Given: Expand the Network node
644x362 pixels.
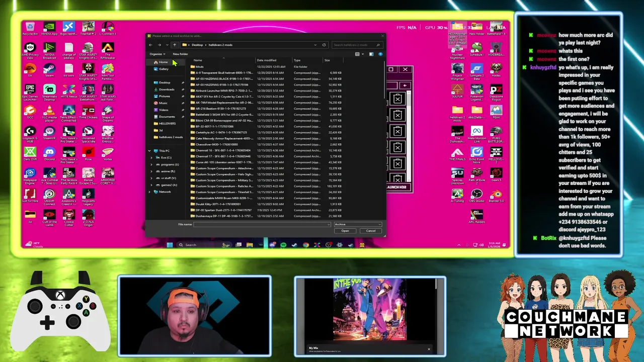Looking at the screenshot, I should click(x=149, y=192).
